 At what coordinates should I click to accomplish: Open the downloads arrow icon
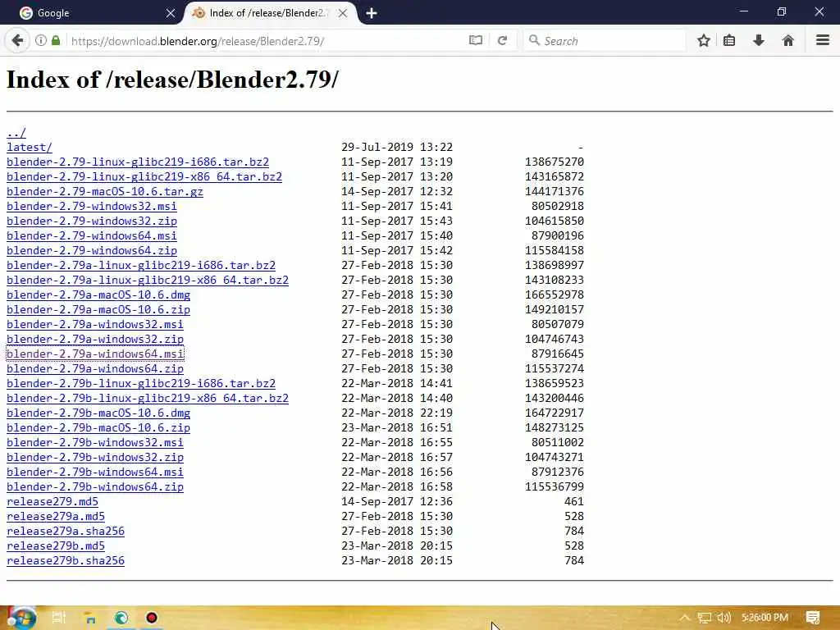point(759,41)
